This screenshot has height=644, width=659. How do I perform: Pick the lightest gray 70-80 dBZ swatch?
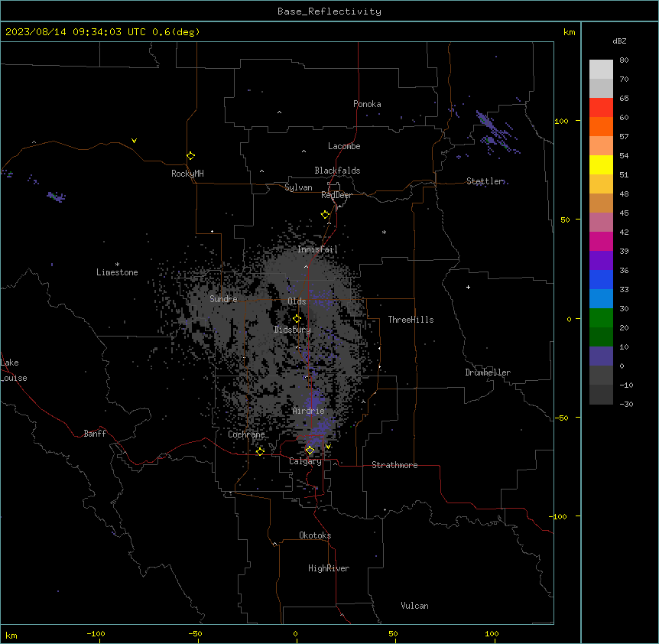[601, 70]
